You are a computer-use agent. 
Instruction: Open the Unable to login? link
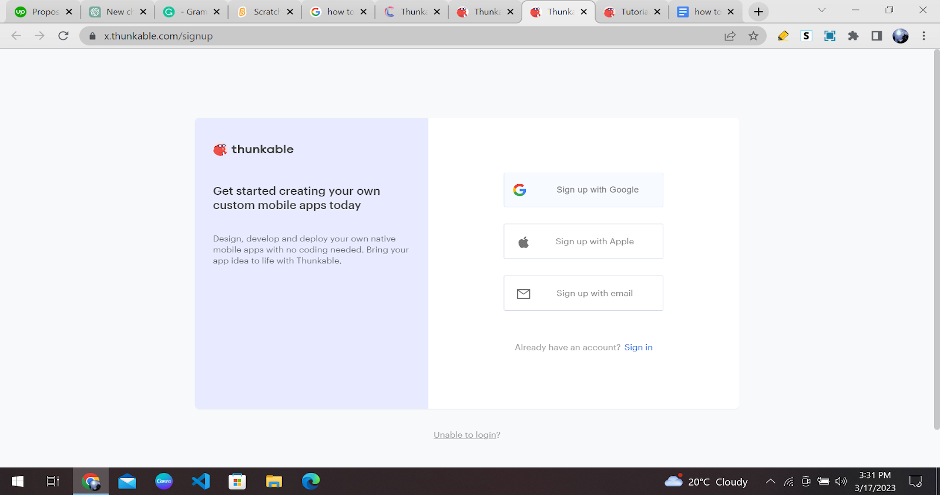click(467, 435)
